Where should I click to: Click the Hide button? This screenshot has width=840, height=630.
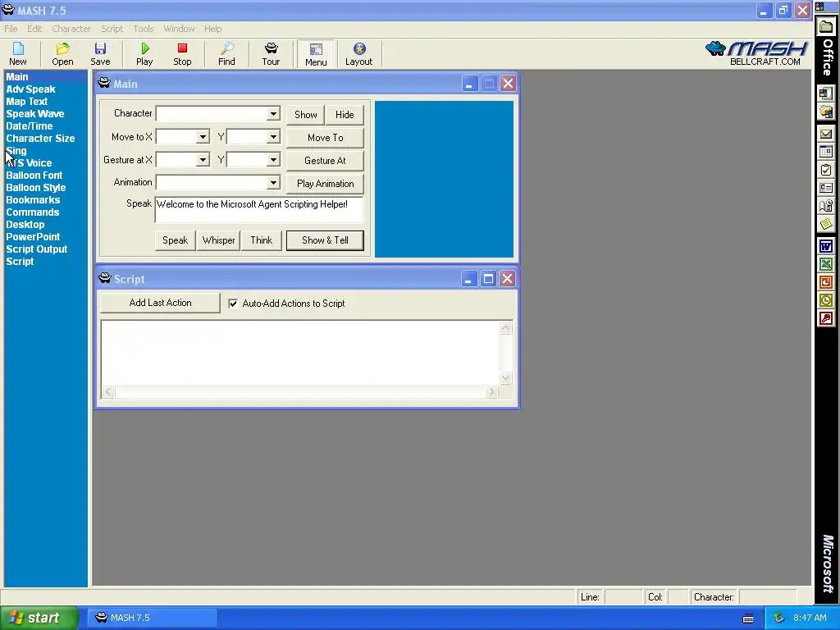coord(345,115)
